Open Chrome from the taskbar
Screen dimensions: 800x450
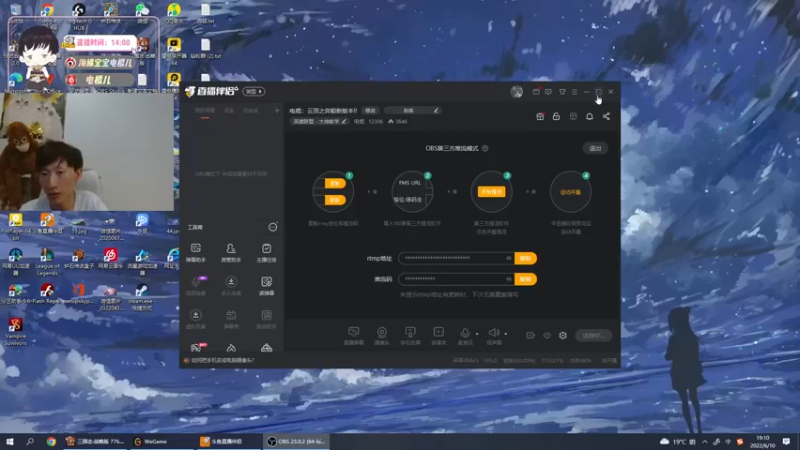tap(51, 441)
